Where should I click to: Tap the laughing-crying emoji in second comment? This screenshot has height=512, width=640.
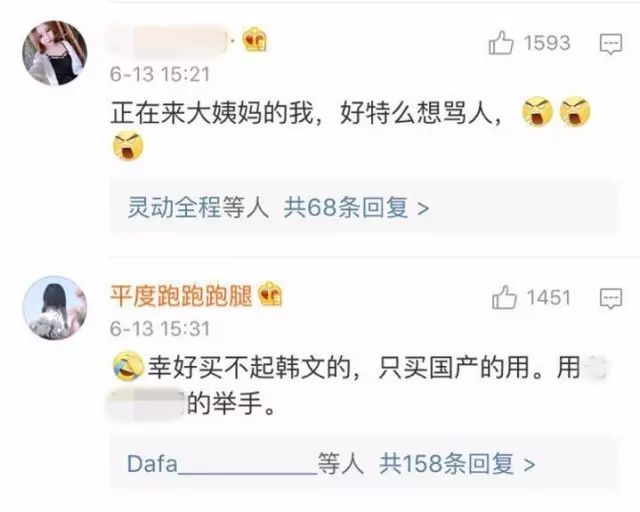click(x=128, y=366)
